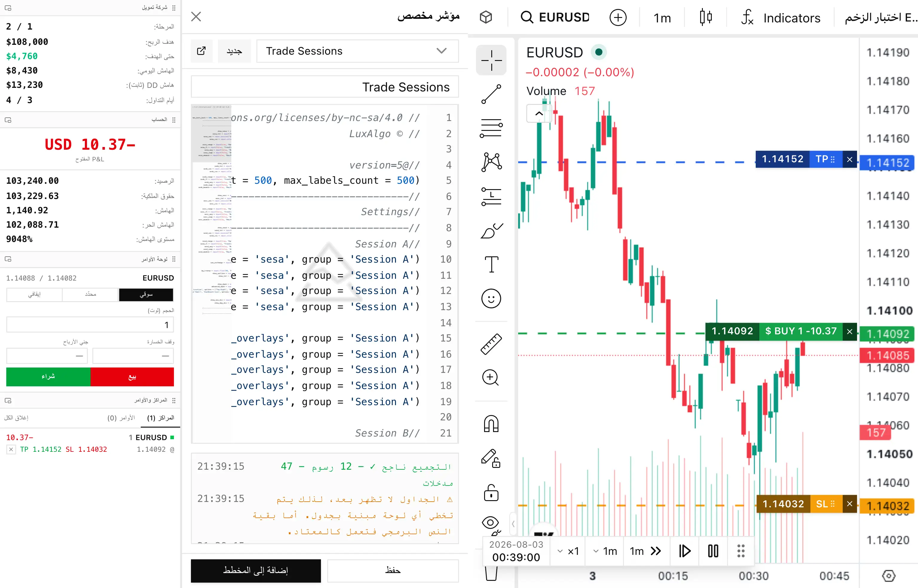Toggle the magnet snap mode
This screenshot has height=588, width=918.
(x=491, y=424)
